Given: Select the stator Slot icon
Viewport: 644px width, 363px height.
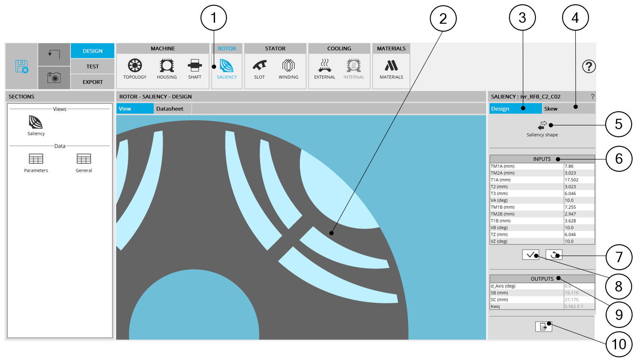Looking at the screenshot, I should pyautogui.click(x=260, y=69).
